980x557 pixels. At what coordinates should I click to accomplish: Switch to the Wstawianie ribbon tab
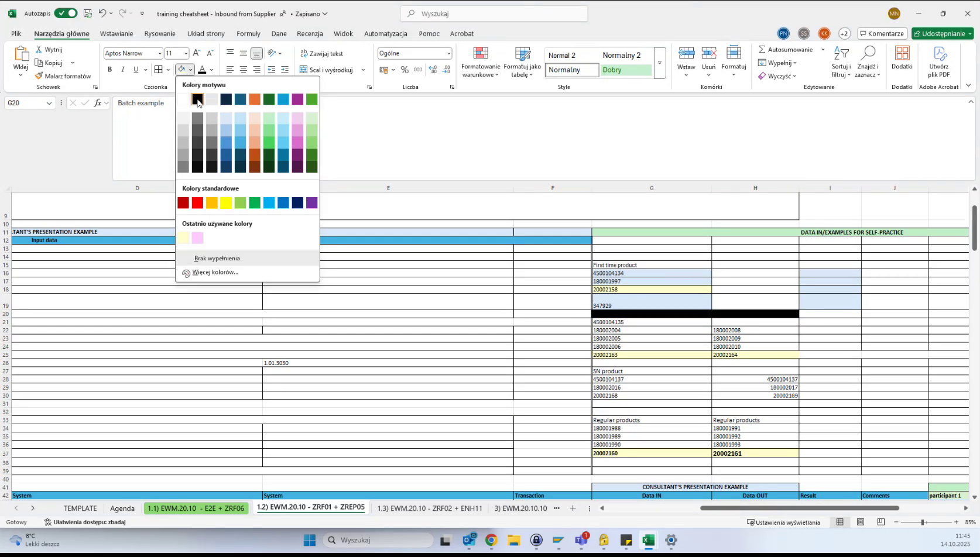click(x=116, y=33)
